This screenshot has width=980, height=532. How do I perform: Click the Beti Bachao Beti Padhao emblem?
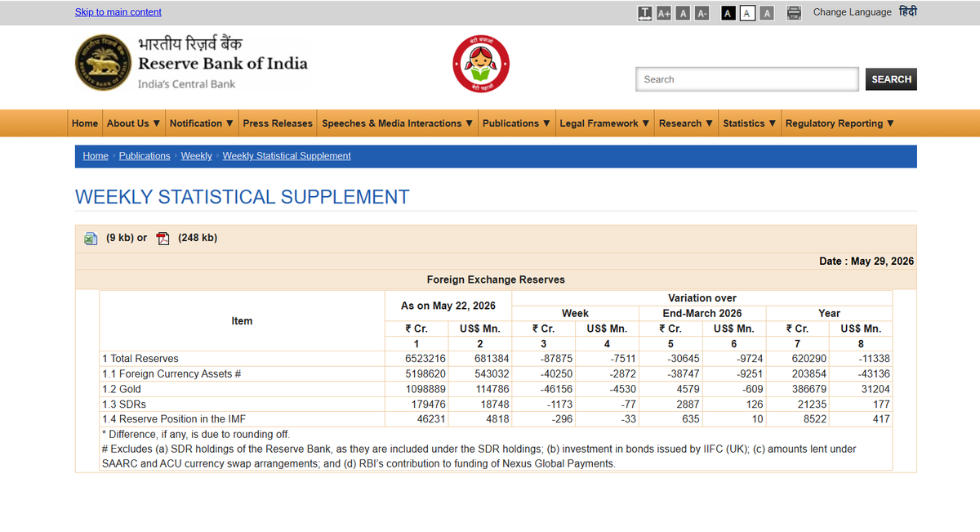coord(481,64)
